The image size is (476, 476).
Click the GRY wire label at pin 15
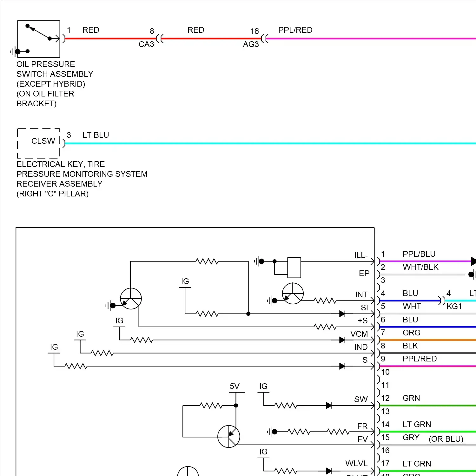(411, 437)
